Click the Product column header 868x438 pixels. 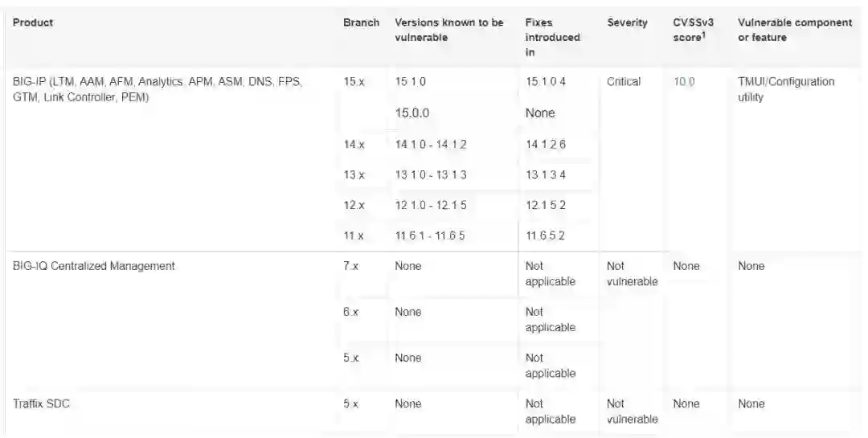pyautogui.click(x=33, y=23)
